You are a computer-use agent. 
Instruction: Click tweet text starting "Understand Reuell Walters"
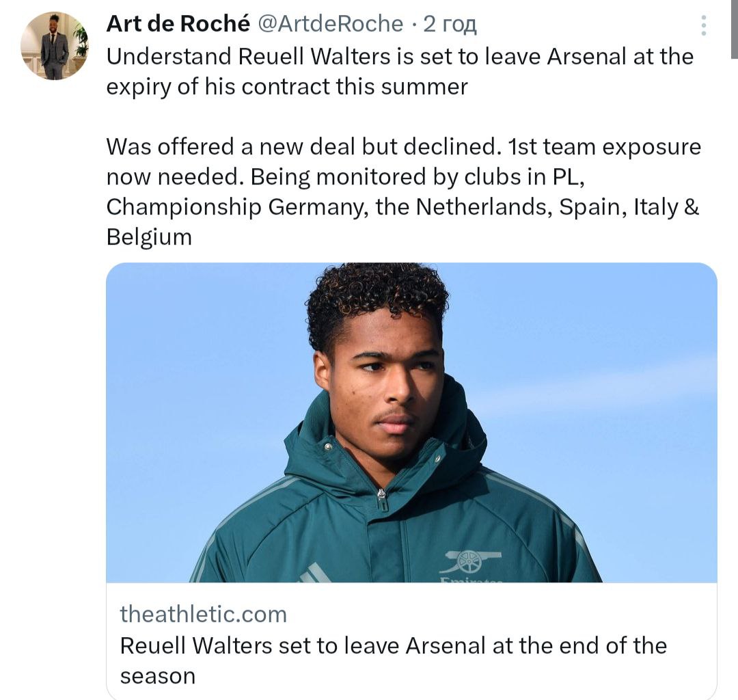click(400, 56)
